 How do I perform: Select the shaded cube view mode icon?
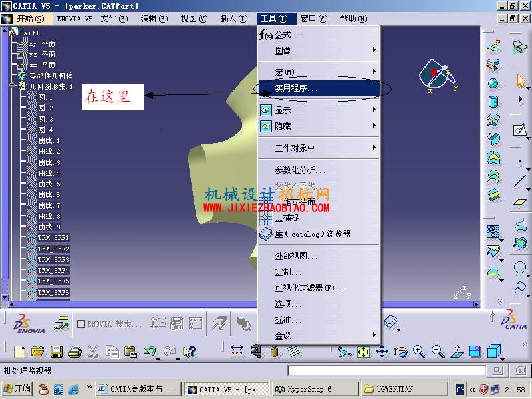point(493,351)
